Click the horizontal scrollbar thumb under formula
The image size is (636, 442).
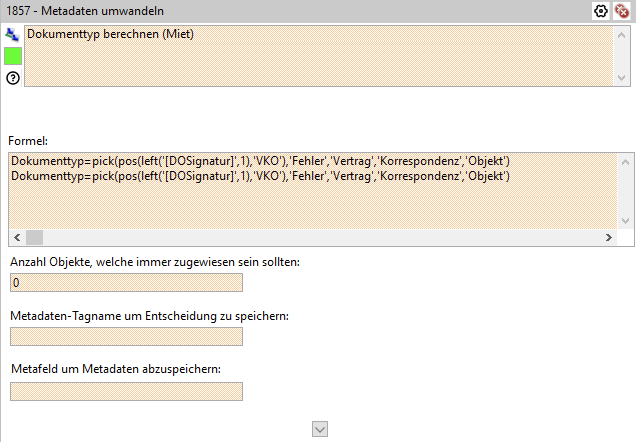tap(34, 238)
